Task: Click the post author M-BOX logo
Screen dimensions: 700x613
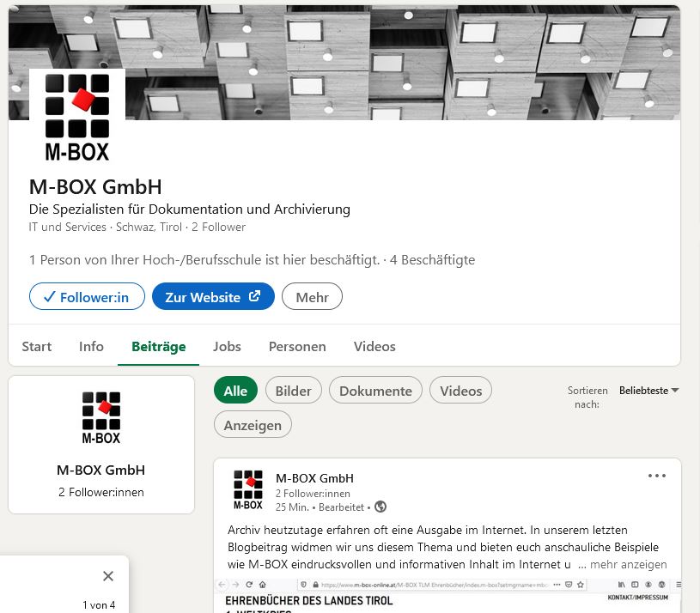Action: click(248, 490)
